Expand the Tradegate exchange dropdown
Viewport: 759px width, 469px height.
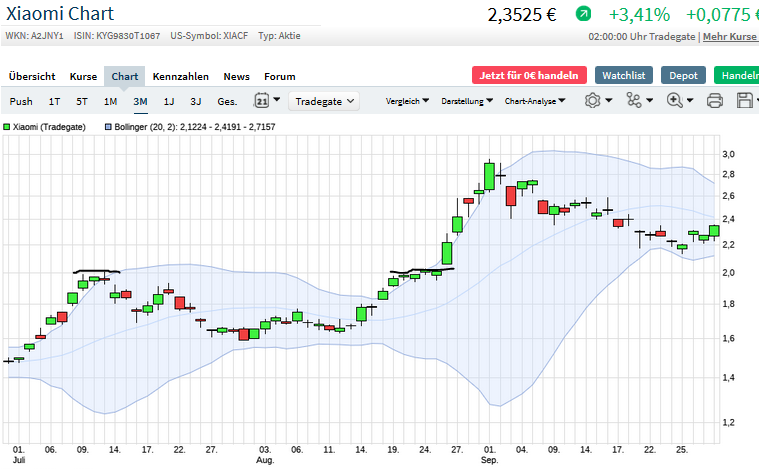click(324, 101)
